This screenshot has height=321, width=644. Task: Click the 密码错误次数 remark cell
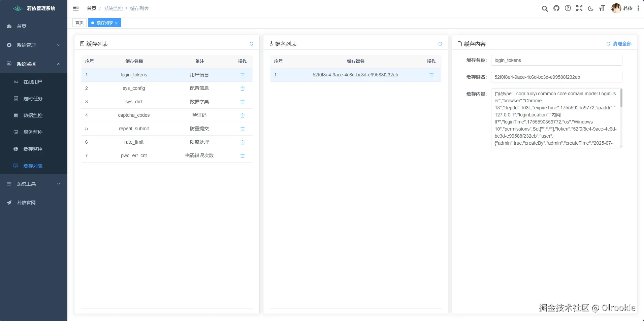coord(199,155)
